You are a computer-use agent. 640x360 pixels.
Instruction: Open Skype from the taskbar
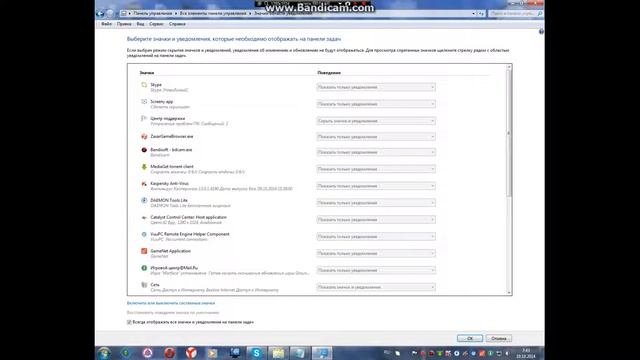pyautogui.click(x=256, y=353)
